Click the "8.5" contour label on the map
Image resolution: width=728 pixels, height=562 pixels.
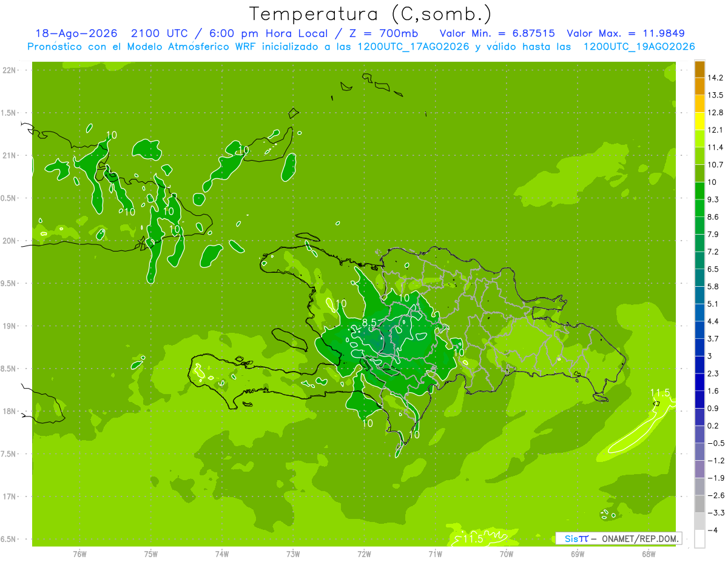[370, 322]
